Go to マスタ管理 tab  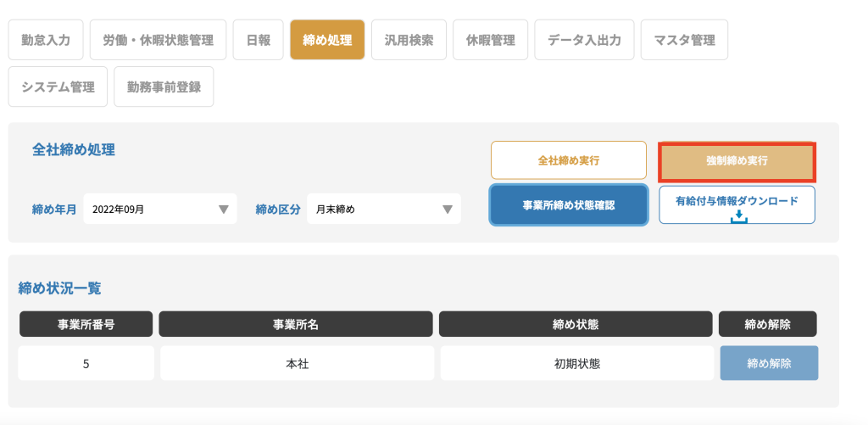pyautogui.click(x=684, y=40)
